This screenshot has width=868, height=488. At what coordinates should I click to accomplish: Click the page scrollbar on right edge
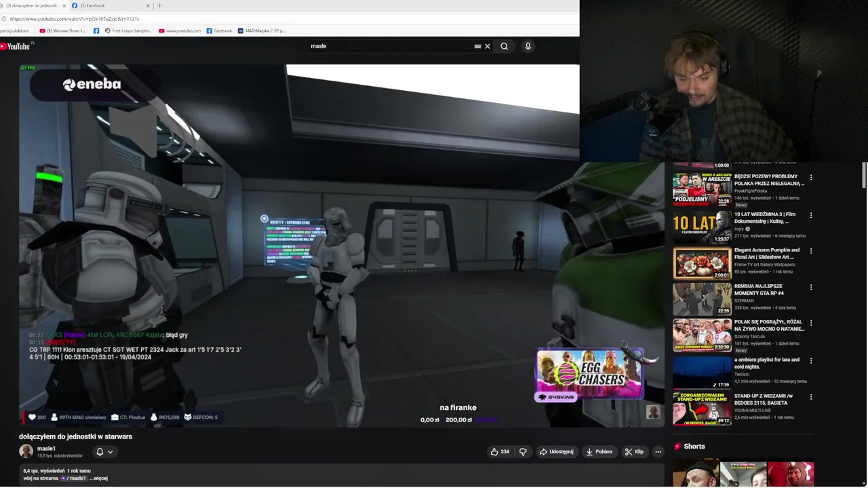pyautogui.click(x=864, y=175)
